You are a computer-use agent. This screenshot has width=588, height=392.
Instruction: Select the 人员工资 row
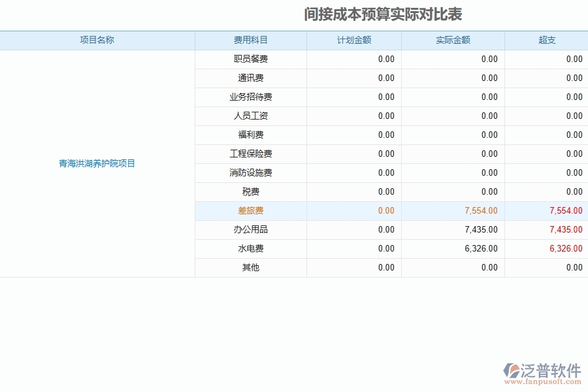(x=250, y=116)
